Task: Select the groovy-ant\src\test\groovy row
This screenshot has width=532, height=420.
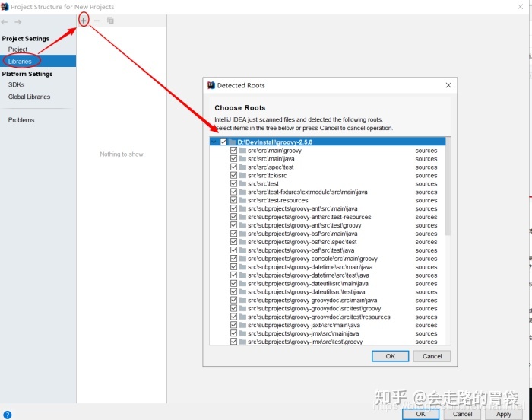Action: pos(328,225)
